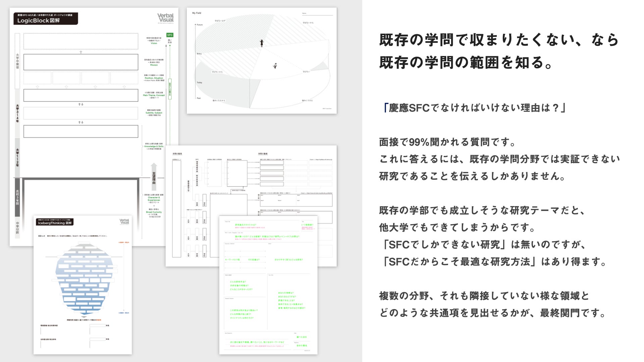Image resolution: width=644 pixels, height=362 pixels.
Task: Click the Main Theme, Concept label
Action: 154,95
